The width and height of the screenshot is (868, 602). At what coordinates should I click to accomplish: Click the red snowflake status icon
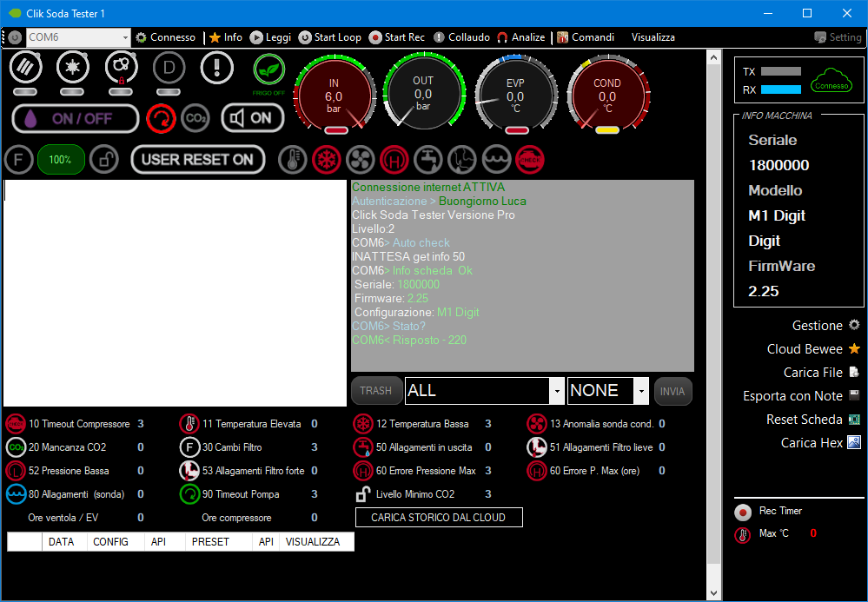pos(326,160)
